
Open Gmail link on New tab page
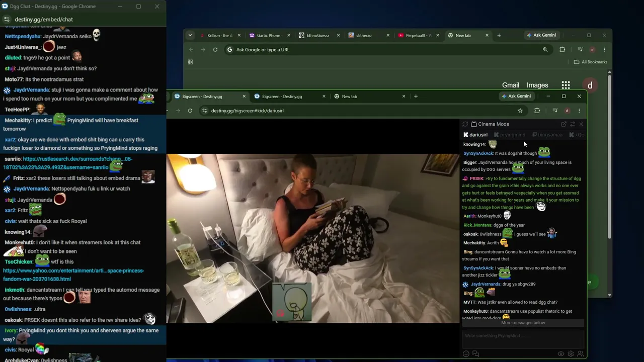pyautogui.click(x=510, y=85)
